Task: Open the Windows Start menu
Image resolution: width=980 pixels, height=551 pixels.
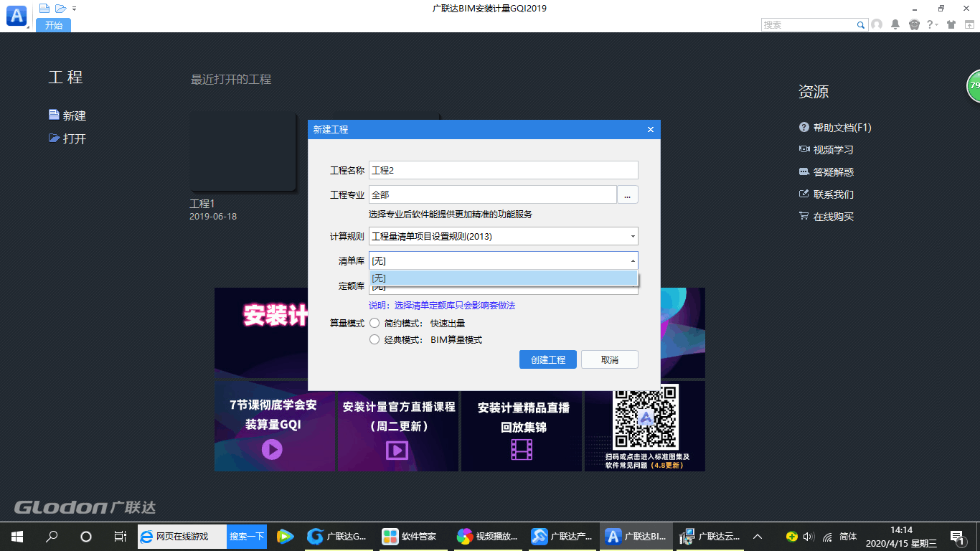Action: tap(17, 536)
